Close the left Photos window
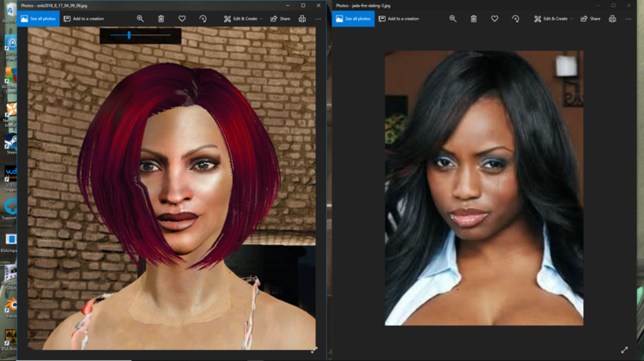 [x=319, y=5]
